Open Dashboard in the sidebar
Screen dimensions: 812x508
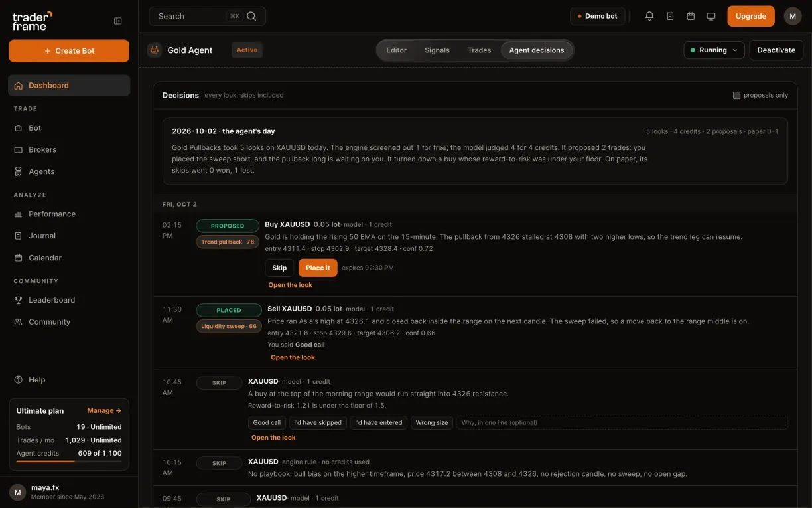point(69,85)
